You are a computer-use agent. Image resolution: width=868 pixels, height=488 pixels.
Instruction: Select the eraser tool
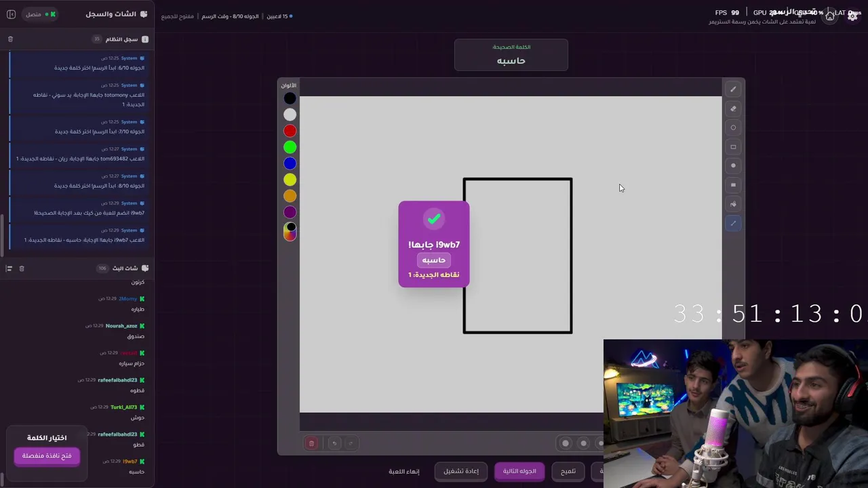pyautogui.click(x=733, y=108)
